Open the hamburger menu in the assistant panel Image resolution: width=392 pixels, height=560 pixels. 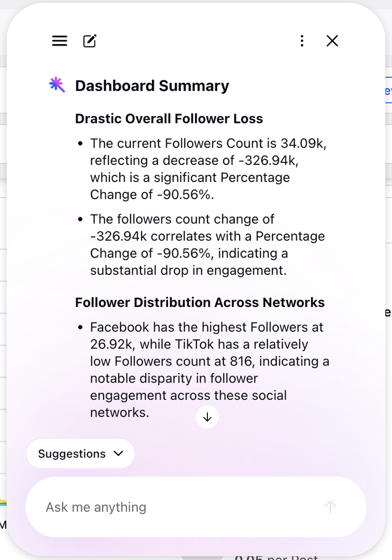(60, 41)
